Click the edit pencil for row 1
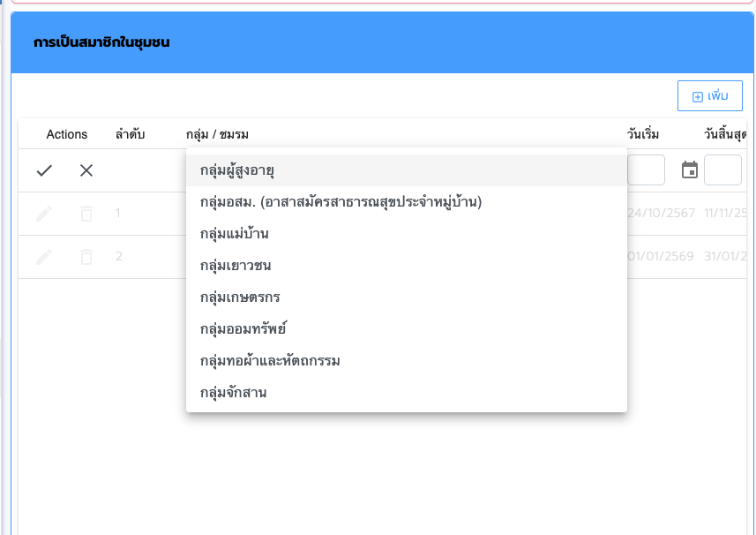Viewport: 756px width, 535px height. pos(44,213)
